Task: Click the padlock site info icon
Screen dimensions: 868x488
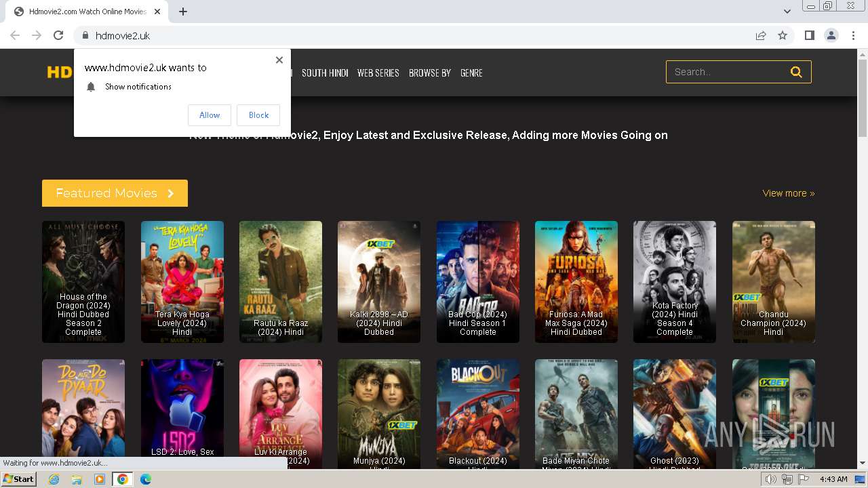Action: [x=85, y=35]
